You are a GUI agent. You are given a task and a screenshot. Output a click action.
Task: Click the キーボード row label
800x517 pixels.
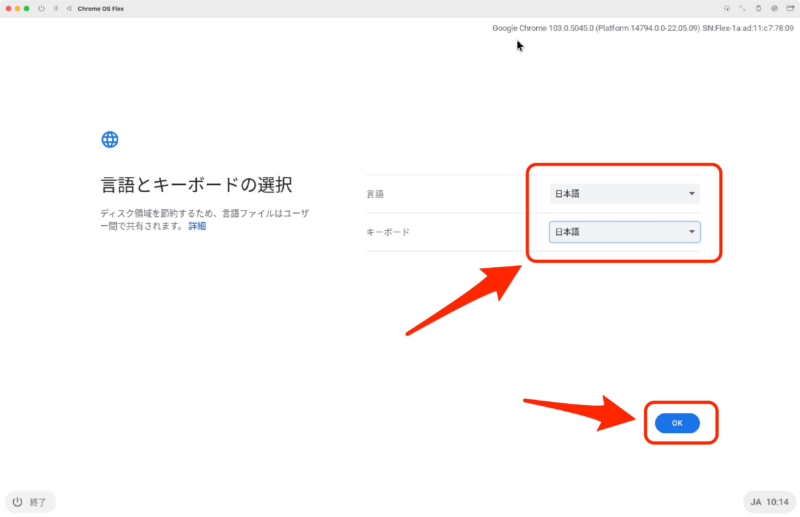point(388,232)
